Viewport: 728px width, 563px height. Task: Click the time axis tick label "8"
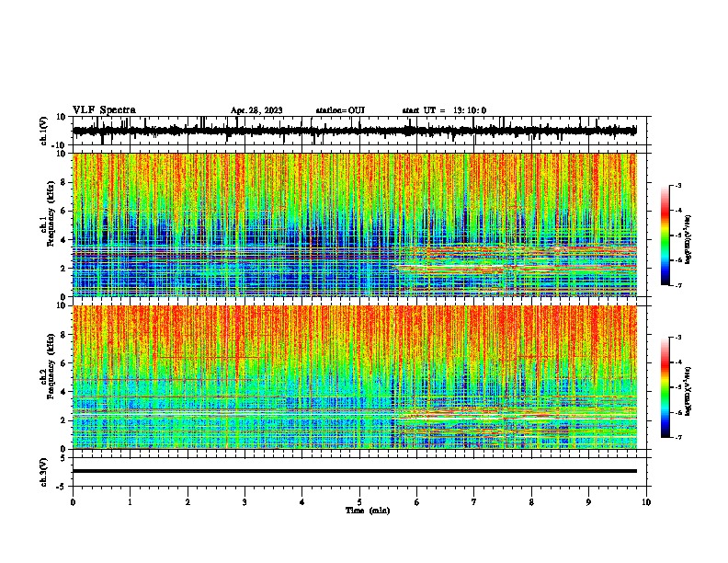point(531,501)
